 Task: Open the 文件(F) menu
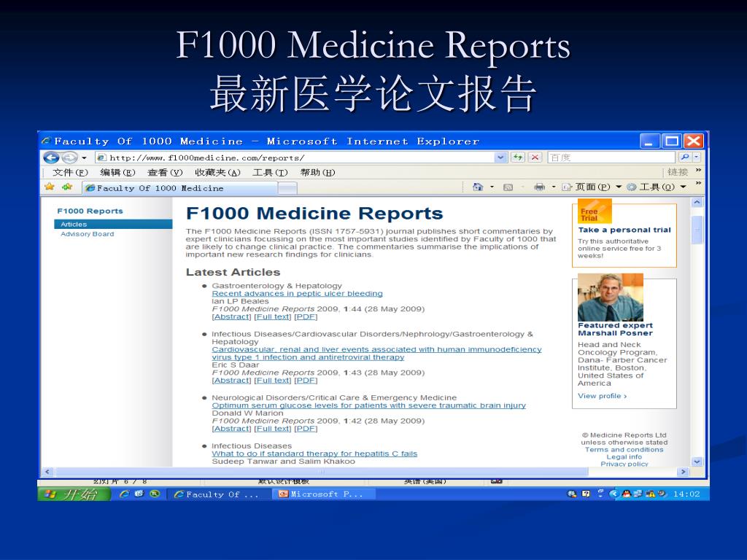(71, 172)
